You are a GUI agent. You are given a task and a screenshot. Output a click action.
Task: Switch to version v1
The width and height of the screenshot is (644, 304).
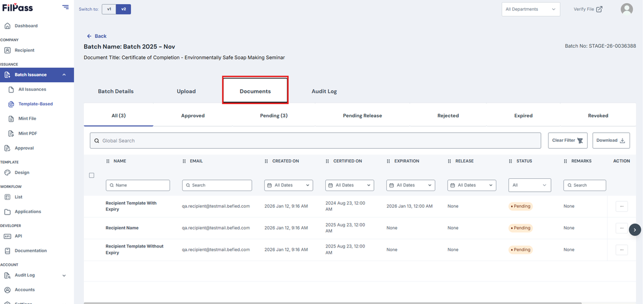tap(109, 9)
